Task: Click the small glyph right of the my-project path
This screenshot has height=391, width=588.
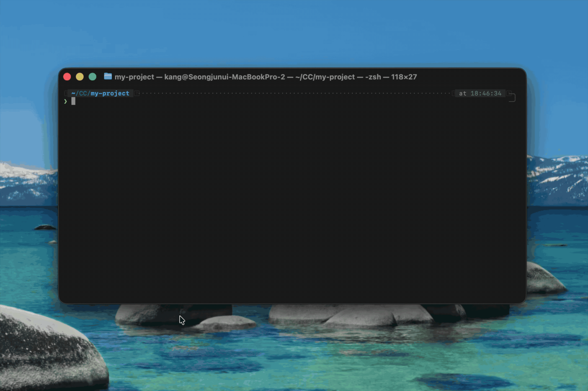Action: click(137, 93)
